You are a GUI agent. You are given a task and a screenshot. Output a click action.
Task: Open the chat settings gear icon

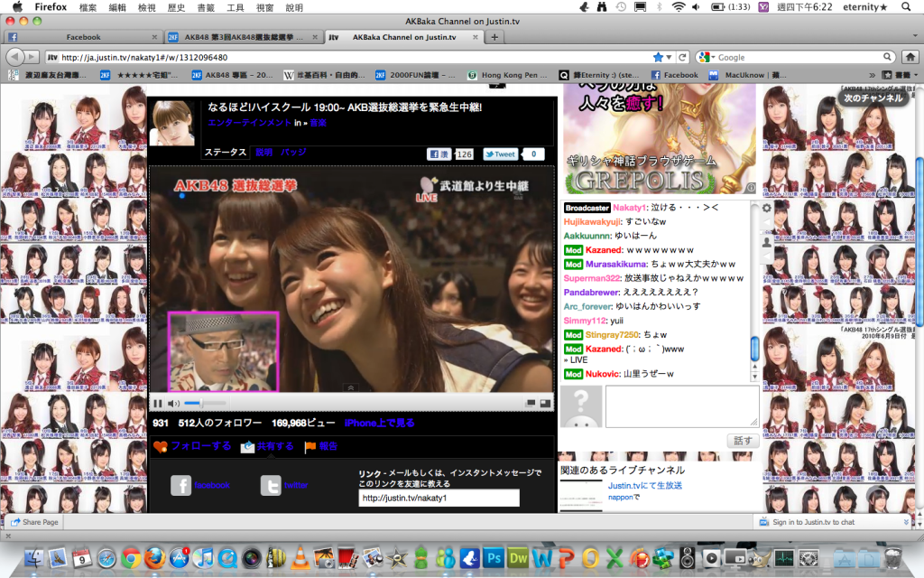tap(767, 208)
